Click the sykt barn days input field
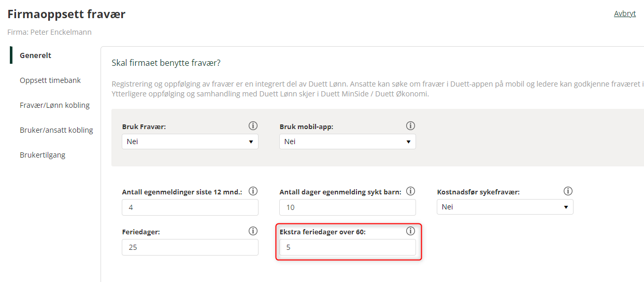Screen dimensions: 644x282 pyautogui.click(x=348, y=207)
